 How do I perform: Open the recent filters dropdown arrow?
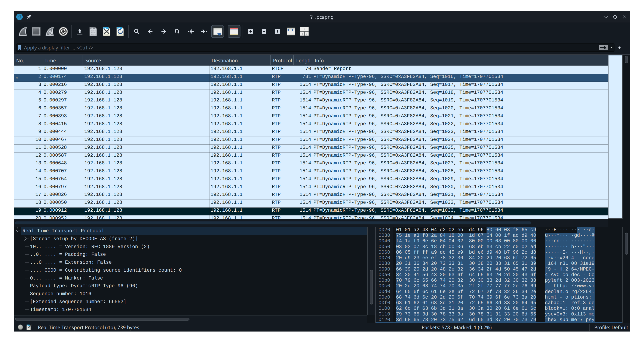[x=611, y=48]
